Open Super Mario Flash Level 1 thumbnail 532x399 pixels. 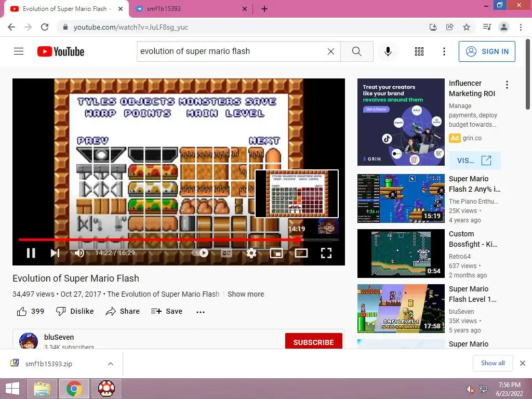click(401, 309)
